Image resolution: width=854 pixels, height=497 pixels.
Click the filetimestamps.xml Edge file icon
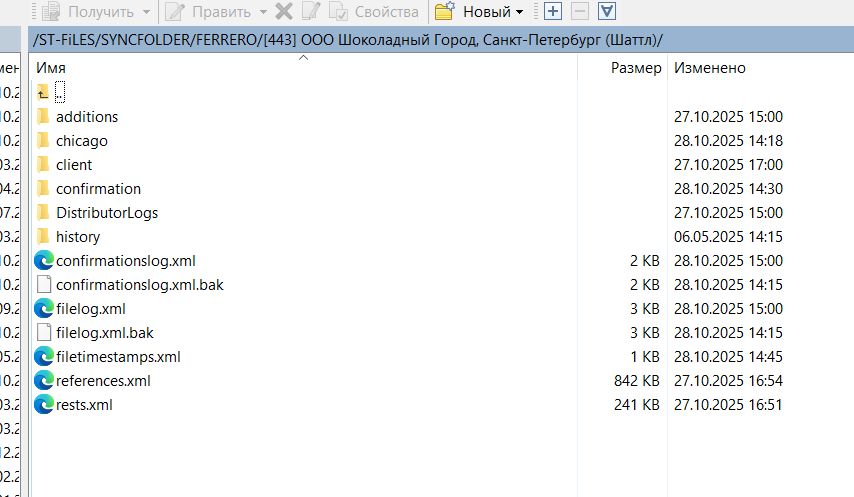44,357
